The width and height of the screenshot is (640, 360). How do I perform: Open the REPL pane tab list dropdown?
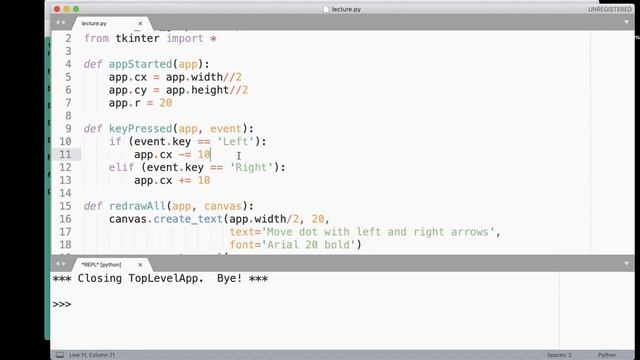[626, 264]
